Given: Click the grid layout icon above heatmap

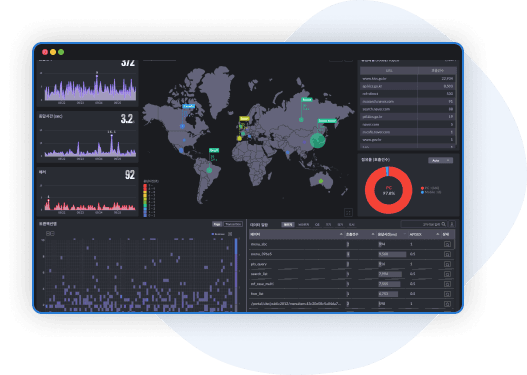Looking at the screenshot, I should 50,233.
